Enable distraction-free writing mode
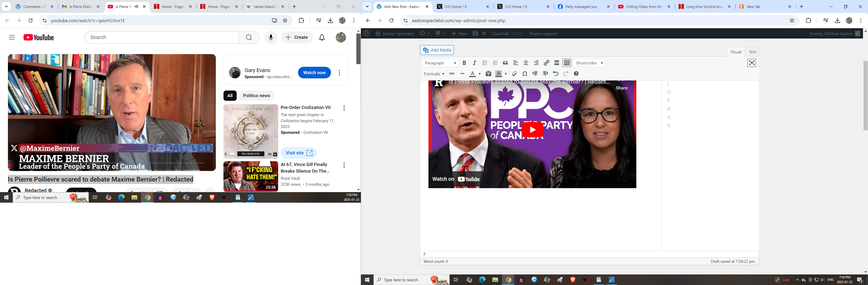The image size is (868, 285). point(752,63)
